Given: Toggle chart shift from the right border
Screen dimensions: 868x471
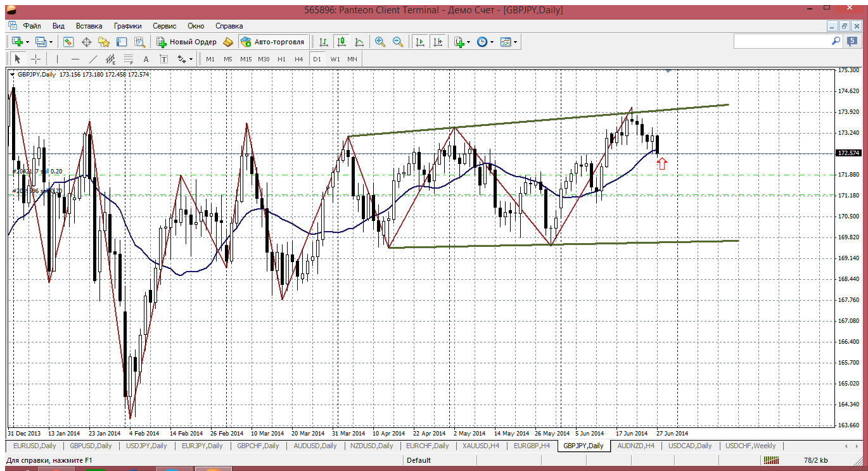Looking at the screenshot, I should (x=438, y=42).
